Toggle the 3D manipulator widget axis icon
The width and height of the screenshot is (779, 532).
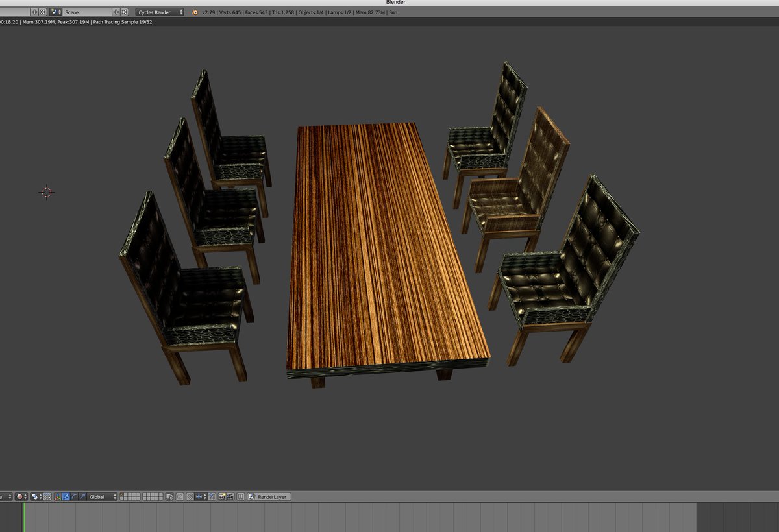(x=57, y=496)
